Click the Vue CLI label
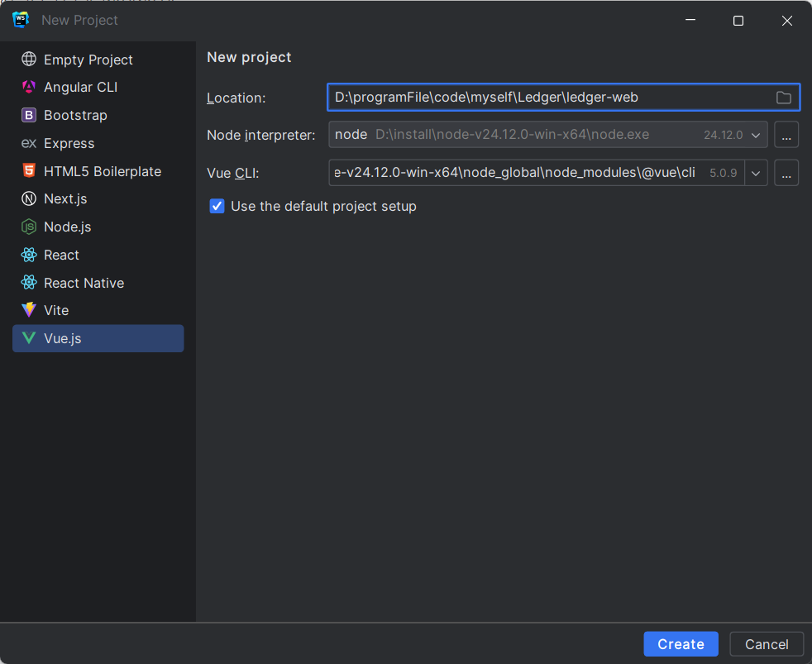 (x=232, y=173)
